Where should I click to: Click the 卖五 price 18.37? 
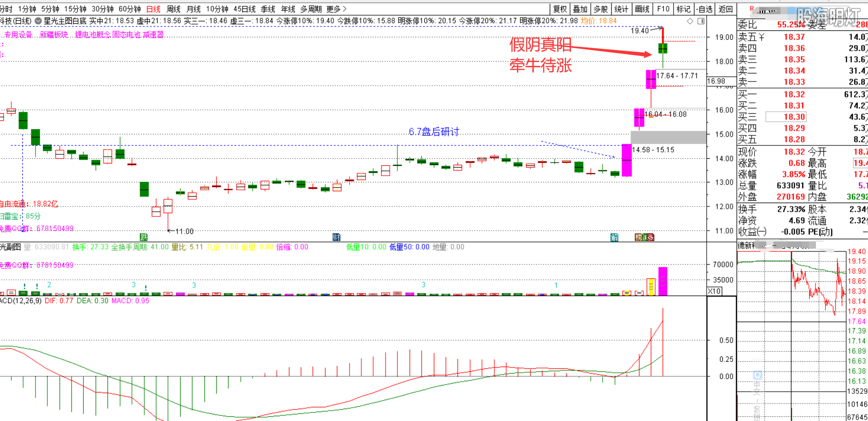coord(794,36)
